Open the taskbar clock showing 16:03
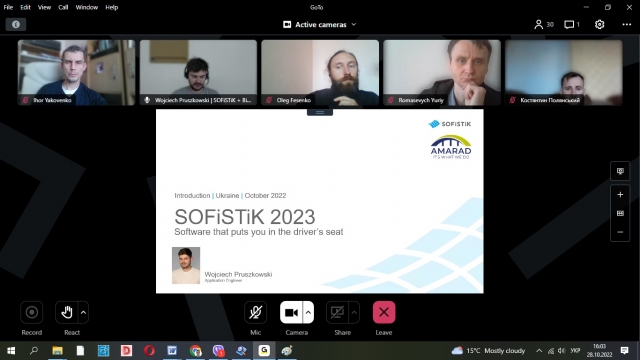The height and width of the screenshot is (360, 640). coord(600,351)
